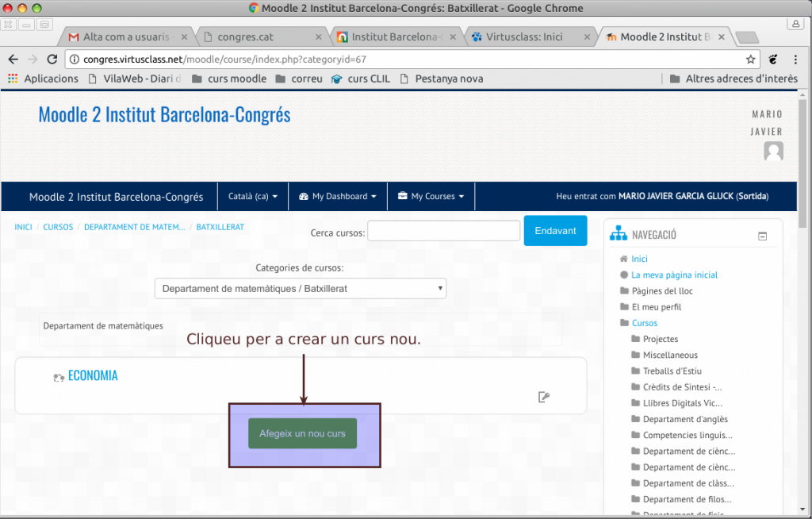Open Inici in the navigation block
812x519 pixels.
tap(639, 259)
